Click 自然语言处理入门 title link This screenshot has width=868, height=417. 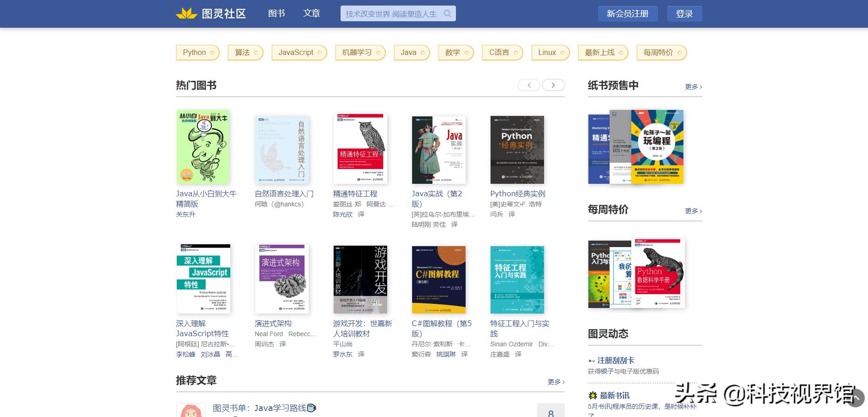click(284, 193)
